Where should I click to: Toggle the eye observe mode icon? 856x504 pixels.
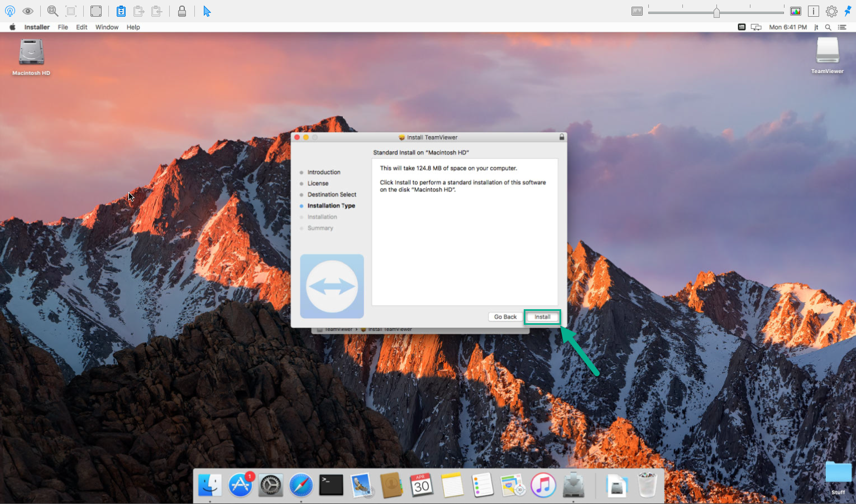(x=28, y=11)
